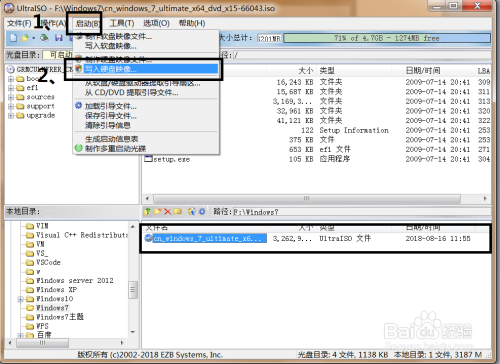Image resolution: width=500 pixels, height=364 pixels.
Task: Choose 写入硬盘映像... menu entry
Action: (x=146, y=69)
